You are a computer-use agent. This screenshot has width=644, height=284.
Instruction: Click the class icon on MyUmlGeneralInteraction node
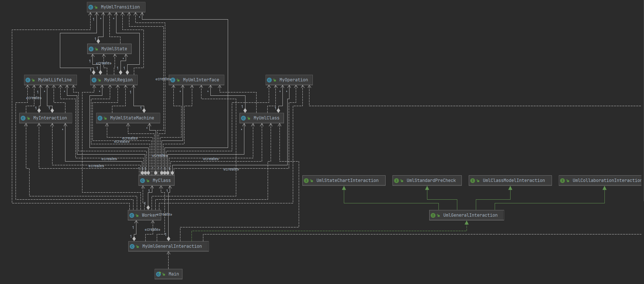(132, 246)
